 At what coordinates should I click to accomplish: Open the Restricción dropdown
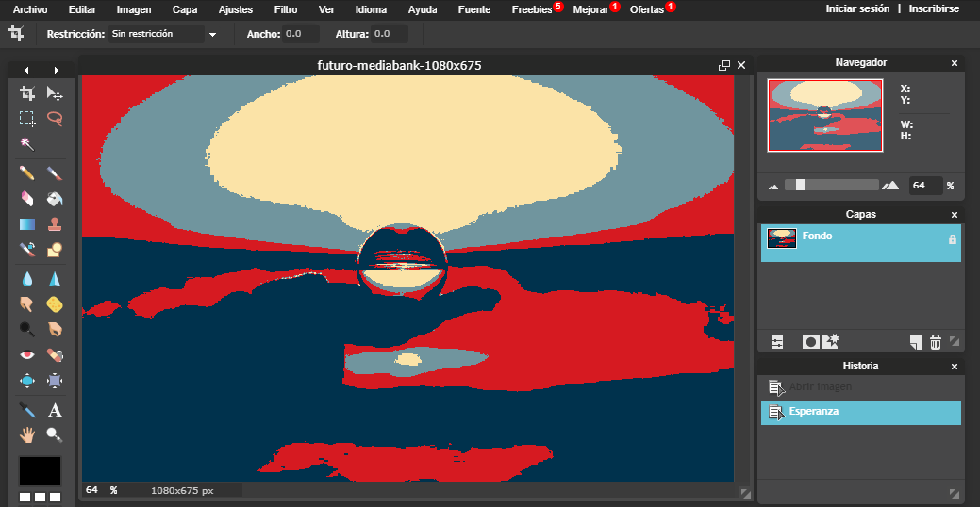point(163,34)
